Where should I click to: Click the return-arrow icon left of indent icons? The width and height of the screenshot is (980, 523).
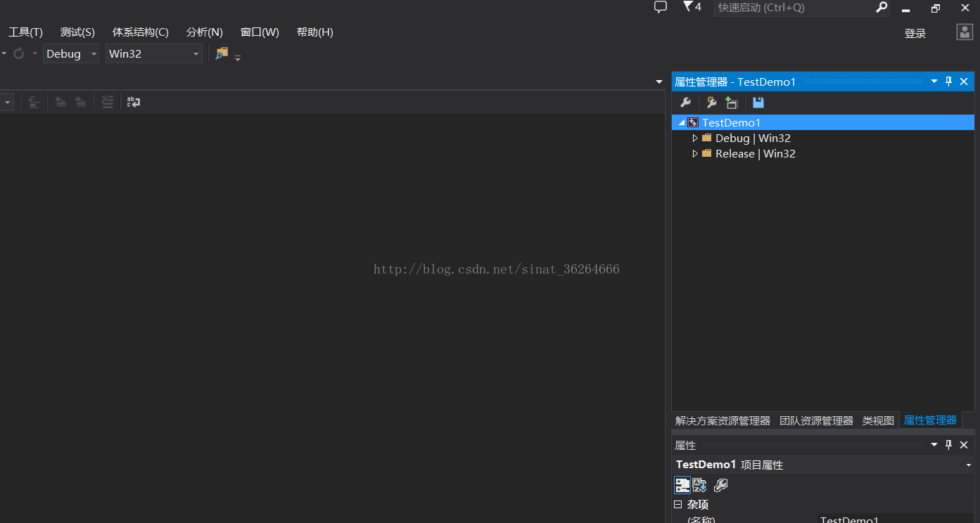[34, 102]
